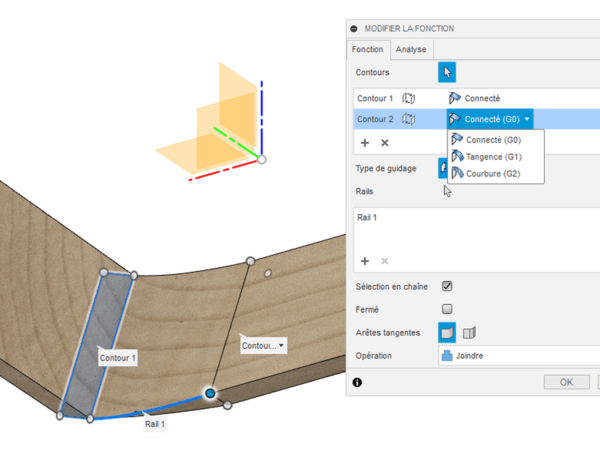The width and height of the screenshot is (600, 450).
Task: Click the Contours selection arrow button
Action: [447, 72]
